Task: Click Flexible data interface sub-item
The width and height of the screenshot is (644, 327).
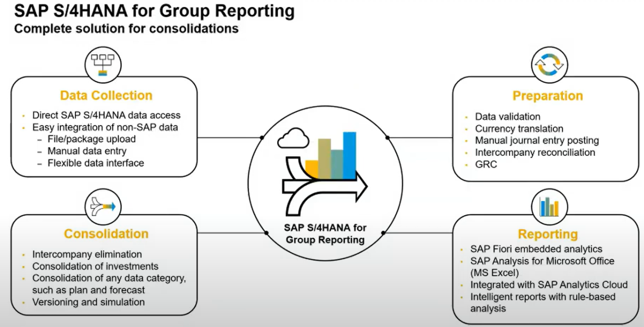Action: pyautogui.click(x=96, y=163)
